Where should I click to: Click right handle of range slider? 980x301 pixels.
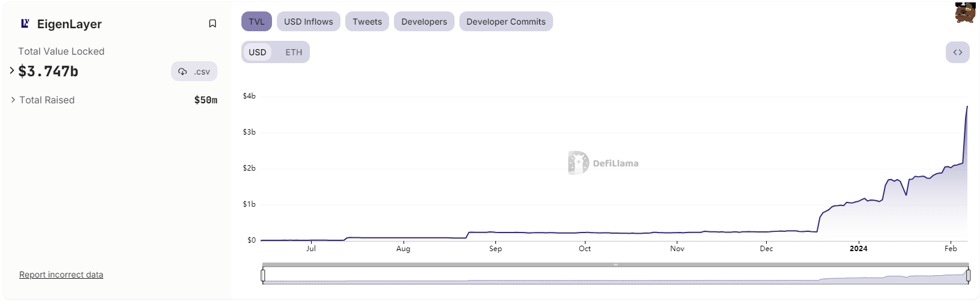point(968,275)
